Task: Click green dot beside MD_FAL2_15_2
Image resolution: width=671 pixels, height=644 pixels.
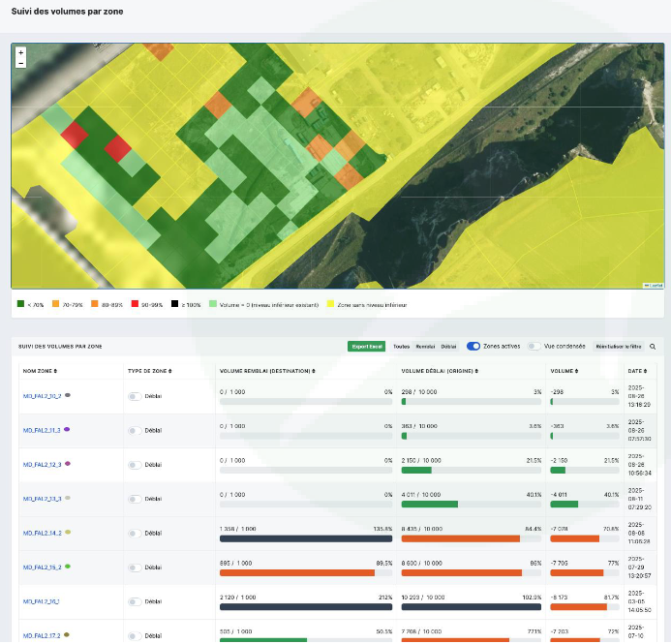Action: click(68, 567)
